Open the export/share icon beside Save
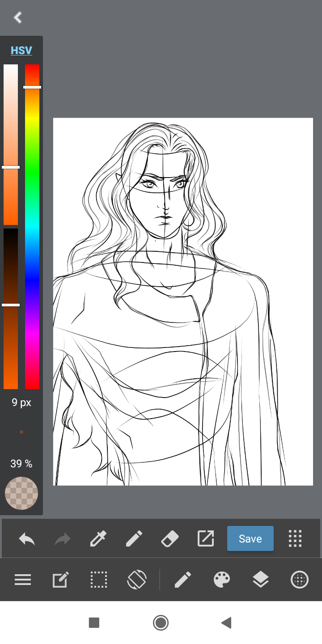Viewport: 322px width, 644px height. pyautogui.click(x=206, y=538)
